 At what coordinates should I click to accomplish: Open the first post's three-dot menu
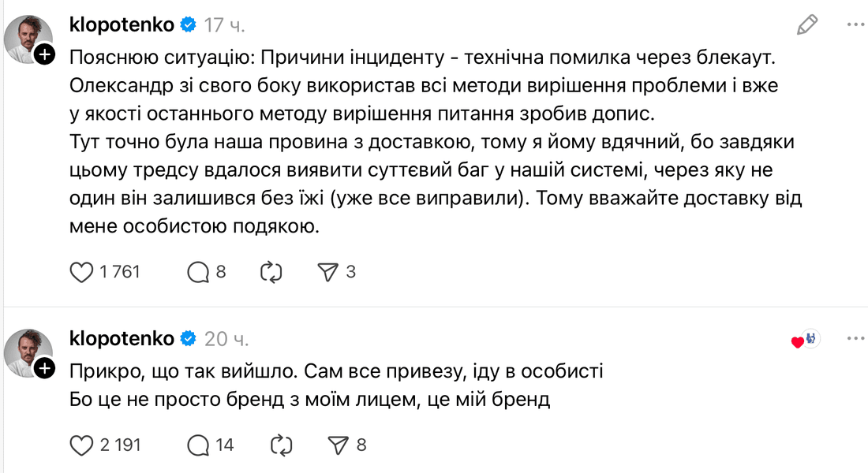(x=855, y=24)
